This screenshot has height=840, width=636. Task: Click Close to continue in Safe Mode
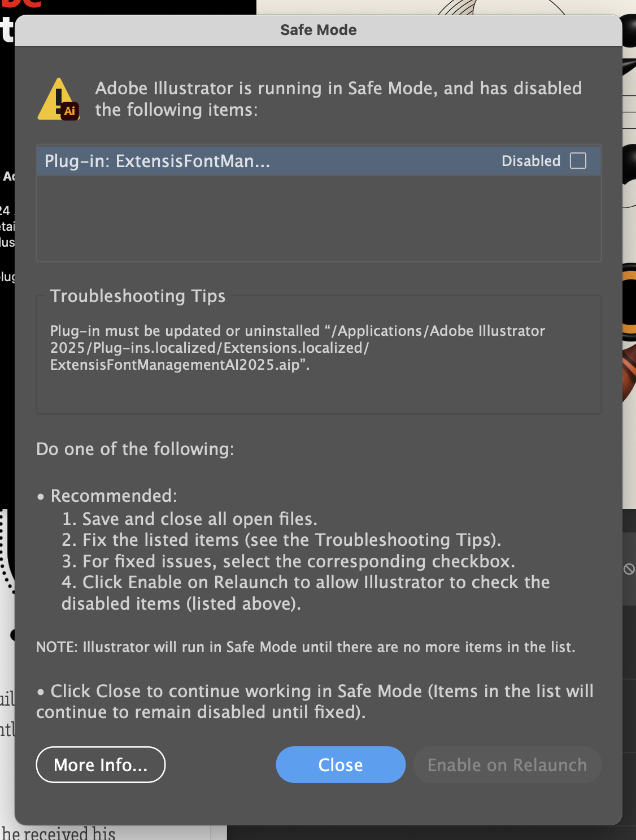click(x=340, y=765)
